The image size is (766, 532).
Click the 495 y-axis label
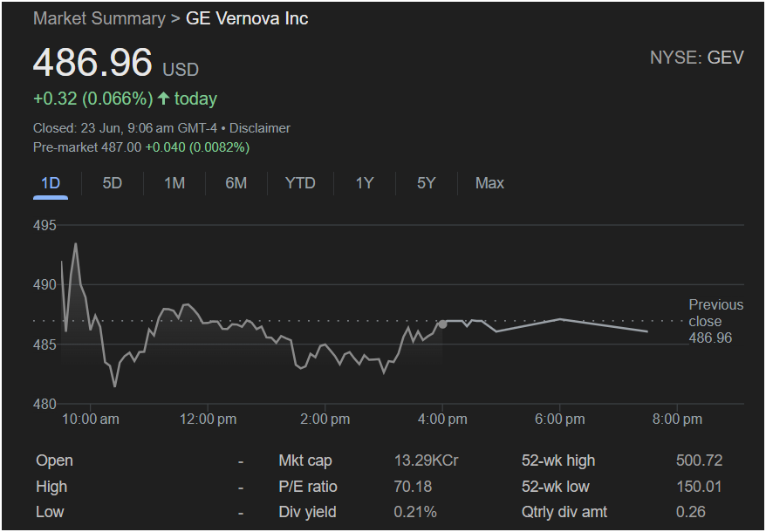[x=45, y=226]
